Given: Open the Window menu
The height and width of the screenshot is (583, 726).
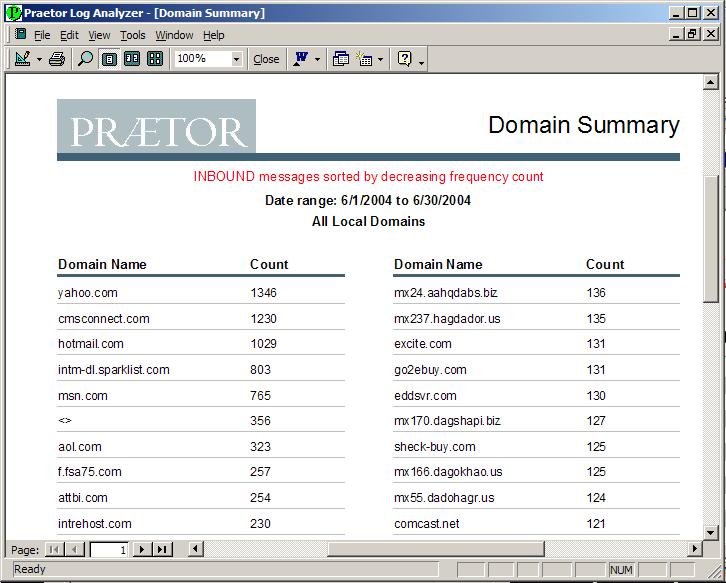Looking at the screenshot, I should click(x=174, y=35).
